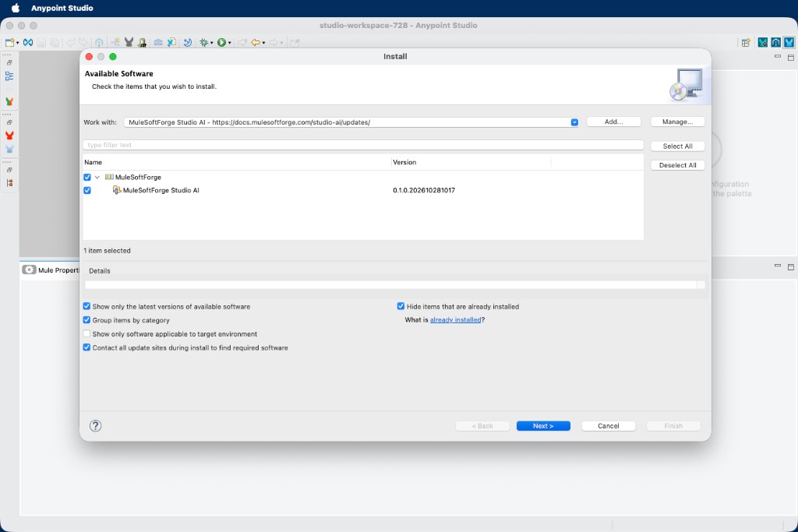Image resolution: width=798 pixels, height=532 pixels.
Task: Click the blue Anypoint Exchange icon in toolbar
Action: 28,43
